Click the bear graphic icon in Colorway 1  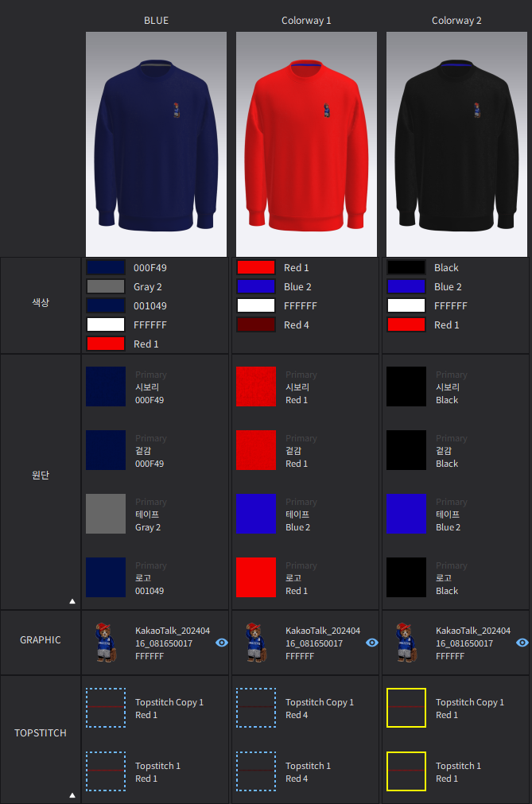coord(256,643)
